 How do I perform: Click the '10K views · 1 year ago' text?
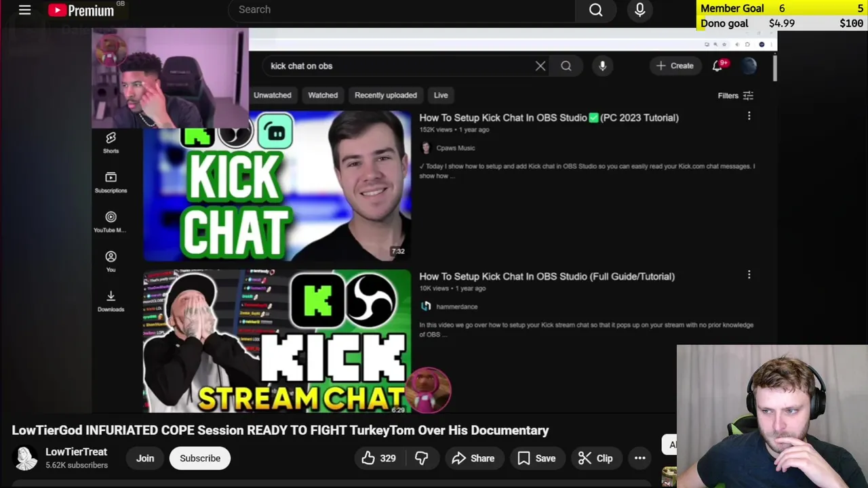pyautogui.click(x=452, y=288)
